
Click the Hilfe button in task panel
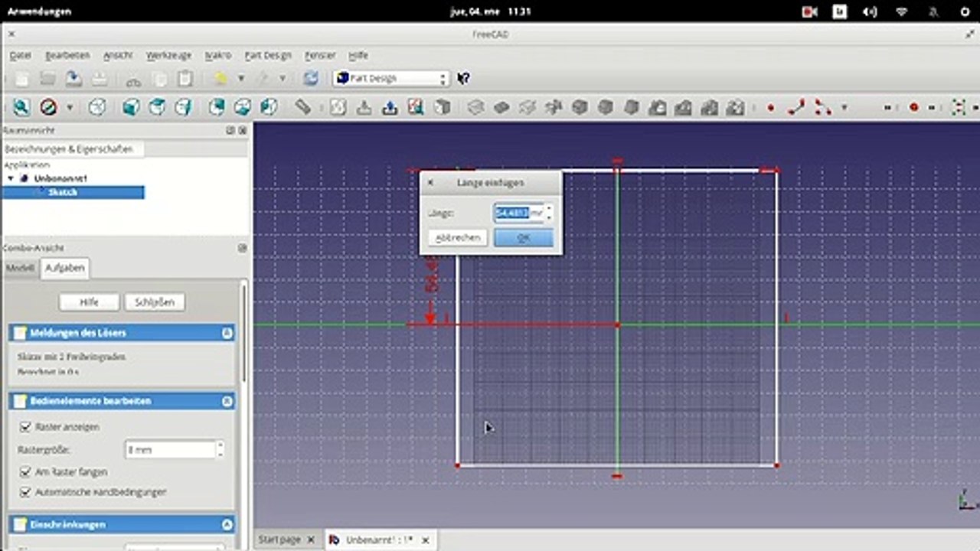point(90,302)
